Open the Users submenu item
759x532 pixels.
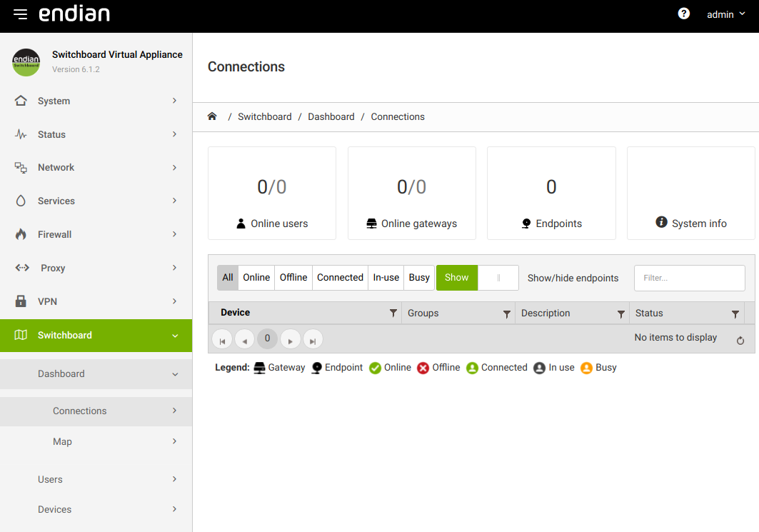[96, 479]
